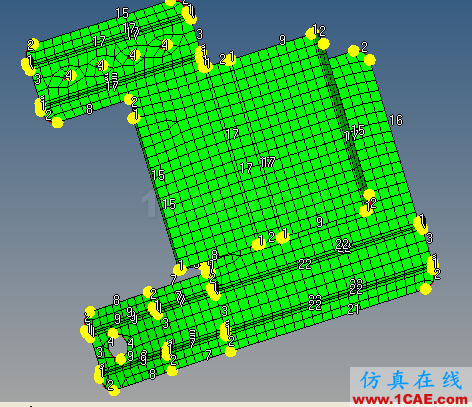Select label 9 on main plate's top edge
Screen dimensions: 472x407
click(282, 40)
